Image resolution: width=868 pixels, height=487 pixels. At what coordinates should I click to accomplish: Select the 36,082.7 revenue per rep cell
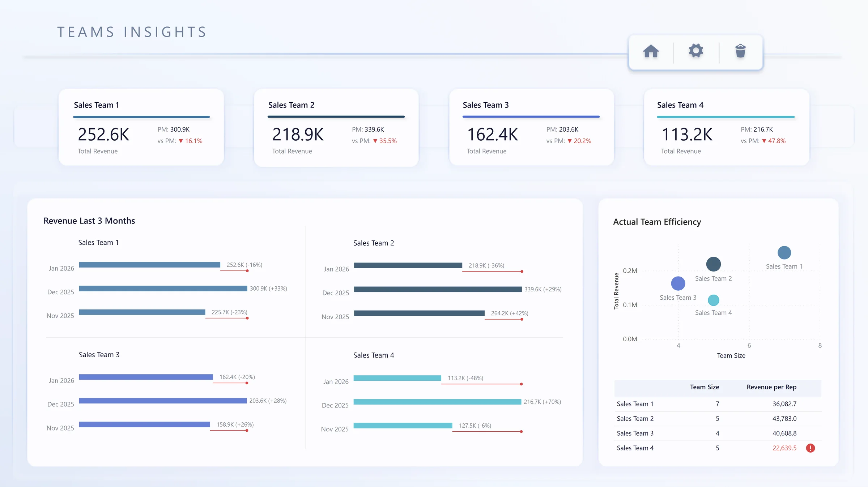coord(784,404)
